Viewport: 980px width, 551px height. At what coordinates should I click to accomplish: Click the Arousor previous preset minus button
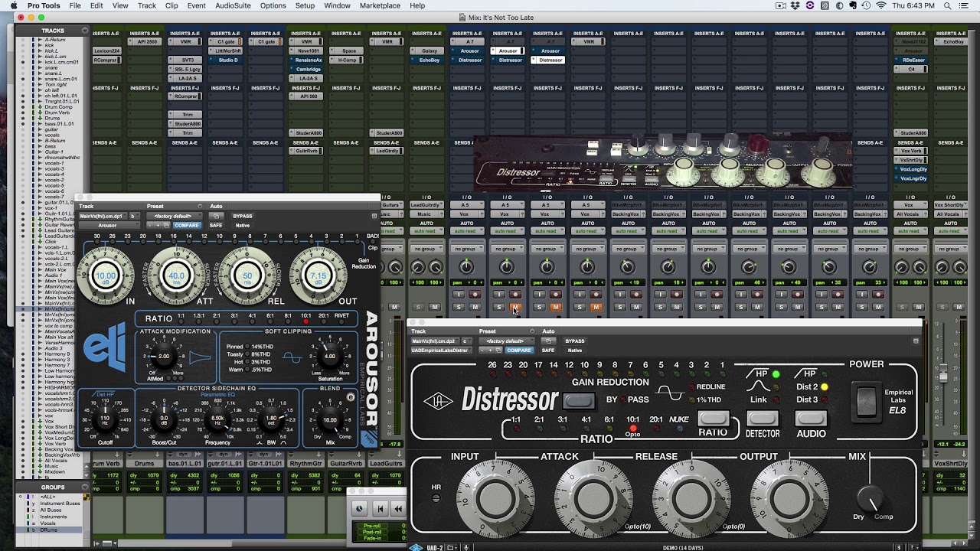(x=151, y=225)
